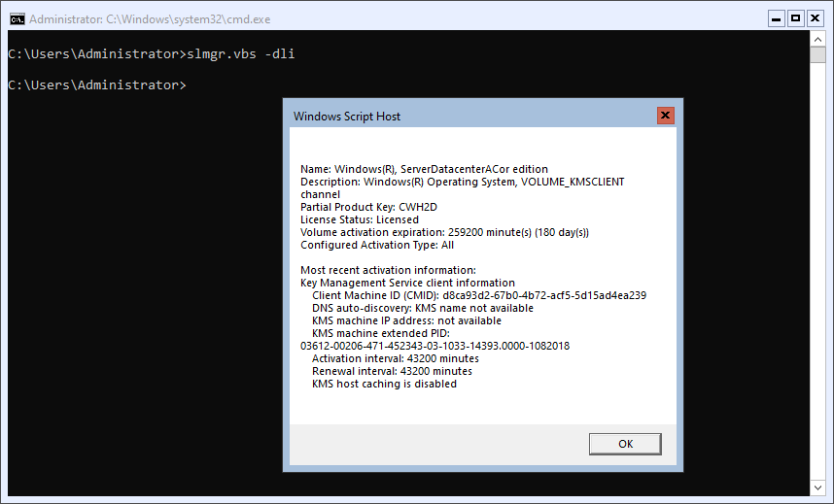
Task: Click the Activation interval 43200 minutes line
Action: pos(396,358)
